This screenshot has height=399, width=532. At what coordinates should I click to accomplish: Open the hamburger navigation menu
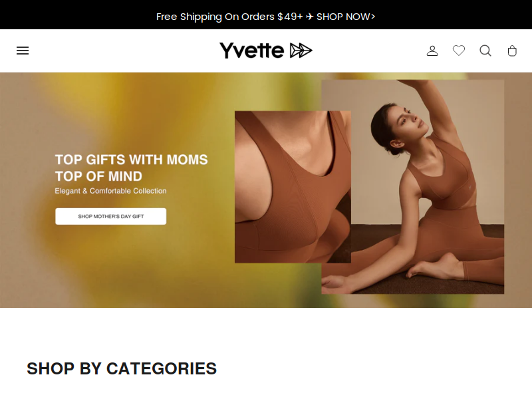pos(23,51)
